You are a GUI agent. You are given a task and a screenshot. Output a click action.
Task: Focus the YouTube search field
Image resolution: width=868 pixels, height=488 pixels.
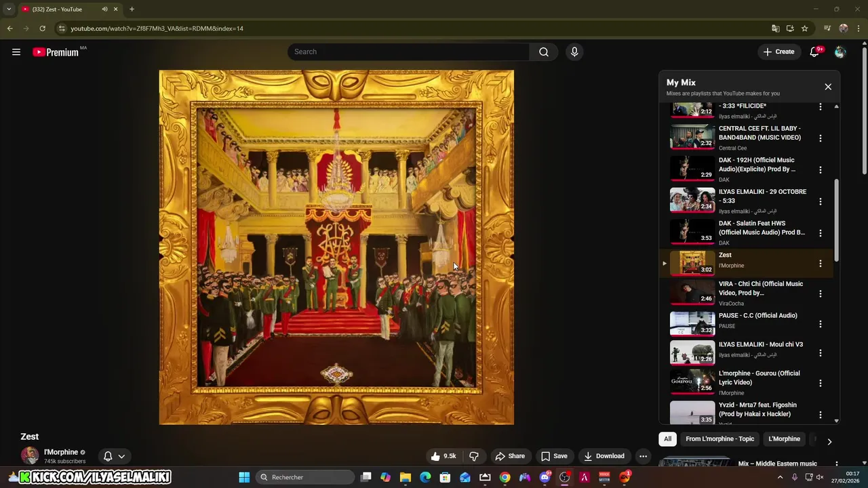click(409, 52)
